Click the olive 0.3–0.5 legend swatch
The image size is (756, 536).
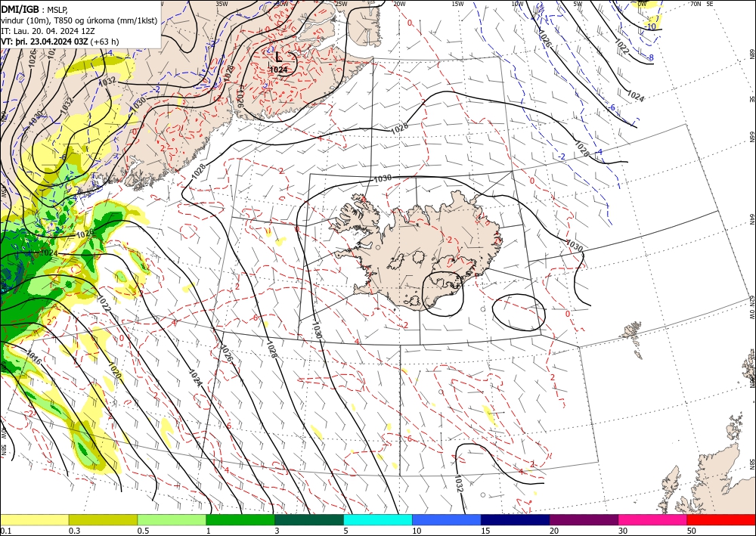[x=103, y=519]
